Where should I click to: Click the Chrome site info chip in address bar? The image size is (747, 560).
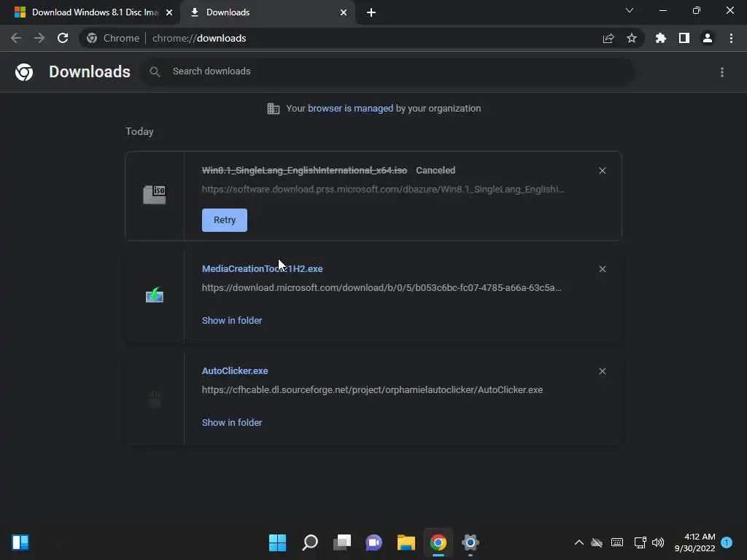pos(113,38)
